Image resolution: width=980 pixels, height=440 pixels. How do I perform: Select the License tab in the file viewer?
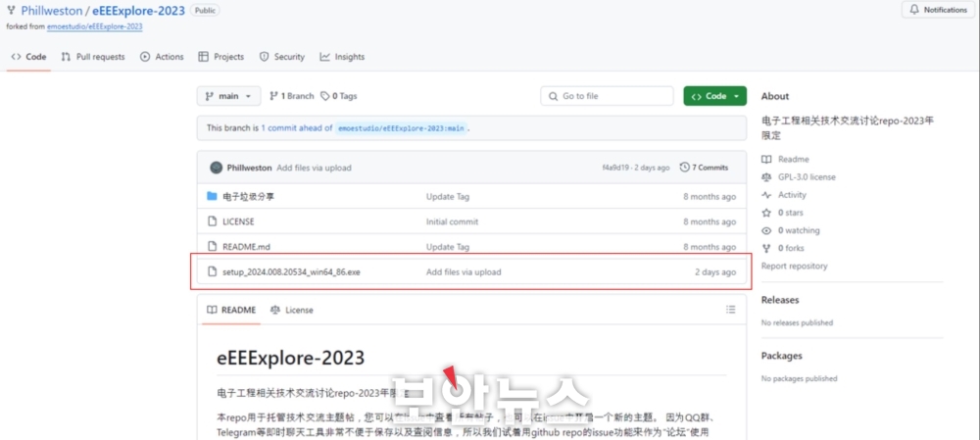coord(292,310)
